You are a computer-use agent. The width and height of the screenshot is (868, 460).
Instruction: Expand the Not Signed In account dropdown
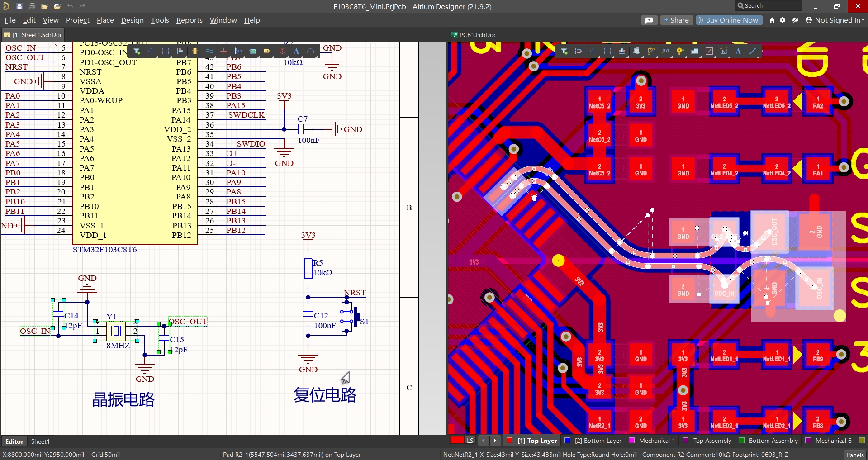click(835, 20)
